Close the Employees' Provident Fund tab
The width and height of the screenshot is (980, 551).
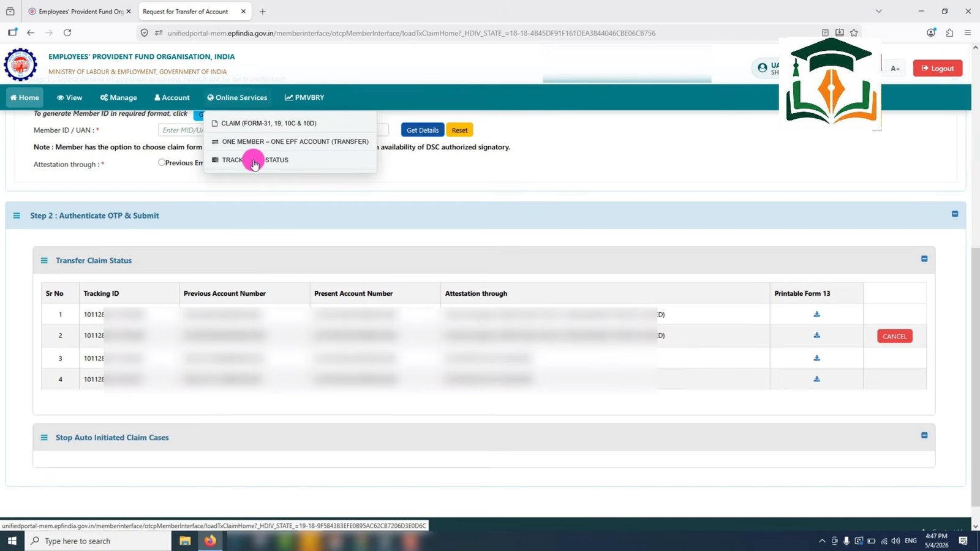point(129,12)
